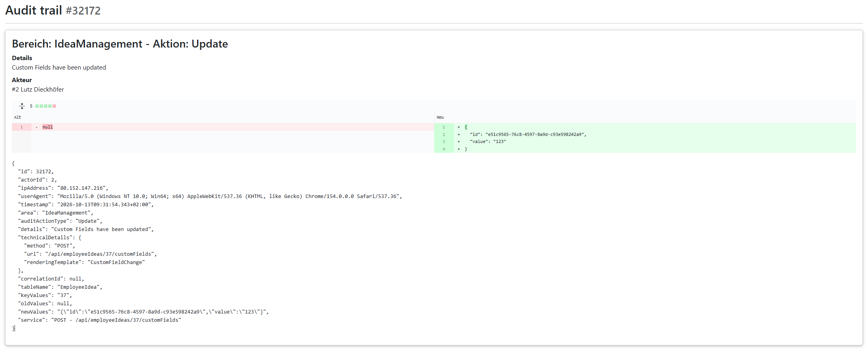This screenshot has height=352, width=868.
Task: Click the green and red diff stat squares
Action: (46, 106)
